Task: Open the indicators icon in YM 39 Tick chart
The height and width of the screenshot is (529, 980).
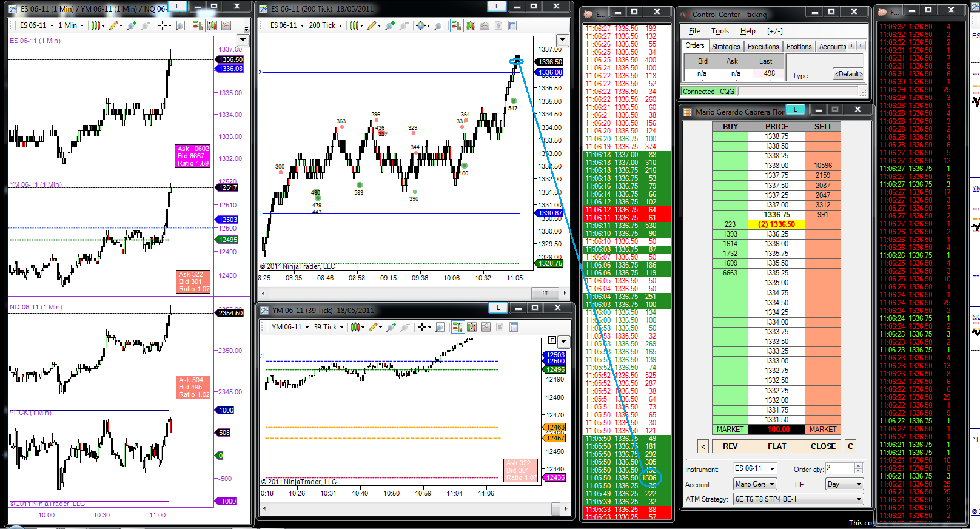Action: (471, 327)
